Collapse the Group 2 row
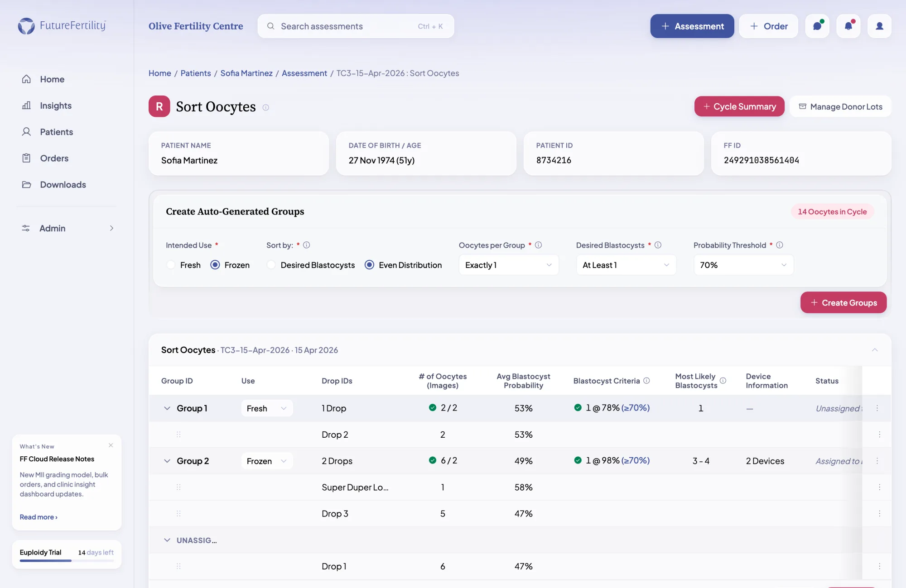The image size is (906, 588). 167,461
